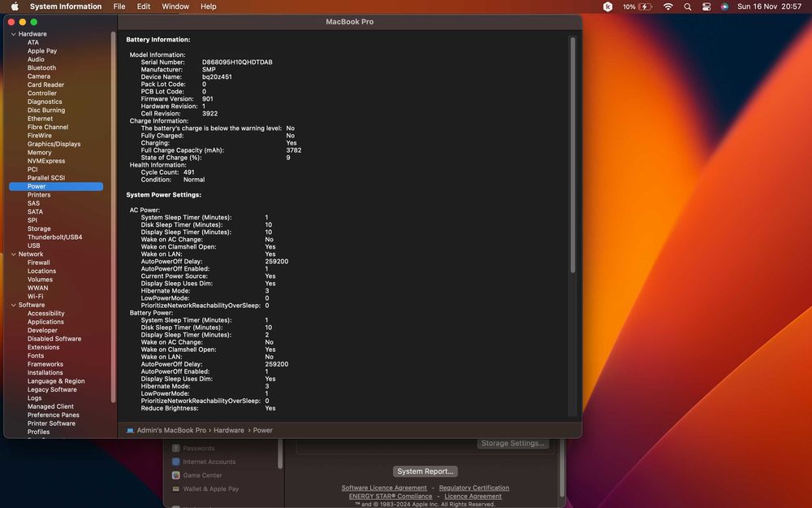Collapse the Network section

point(14,254)
